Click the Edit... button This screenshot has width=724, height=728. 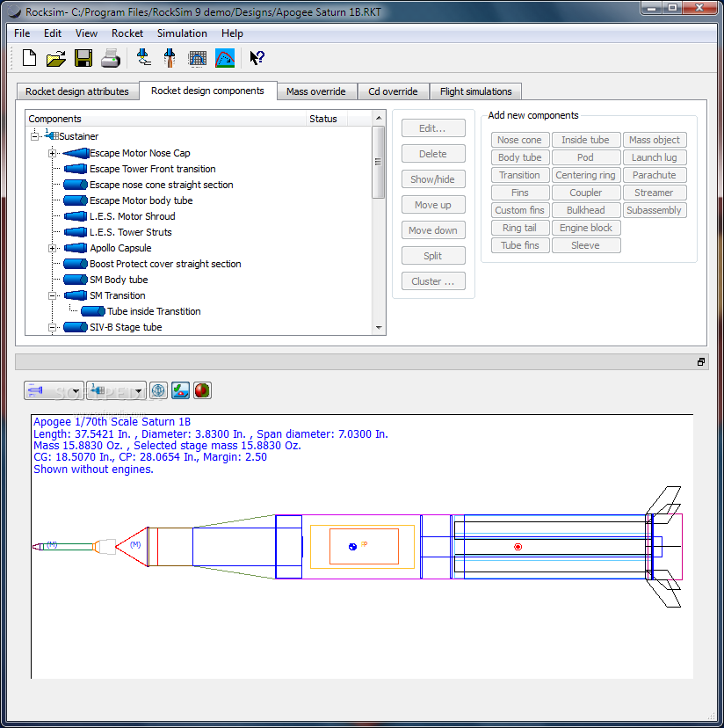click(433, 128)
